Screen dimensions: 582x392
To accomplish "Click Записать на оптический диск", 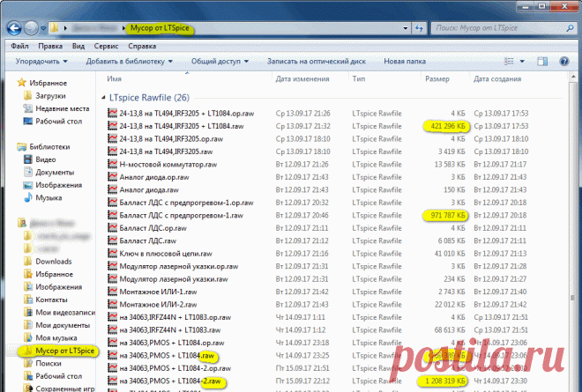I will pos(317,61).
